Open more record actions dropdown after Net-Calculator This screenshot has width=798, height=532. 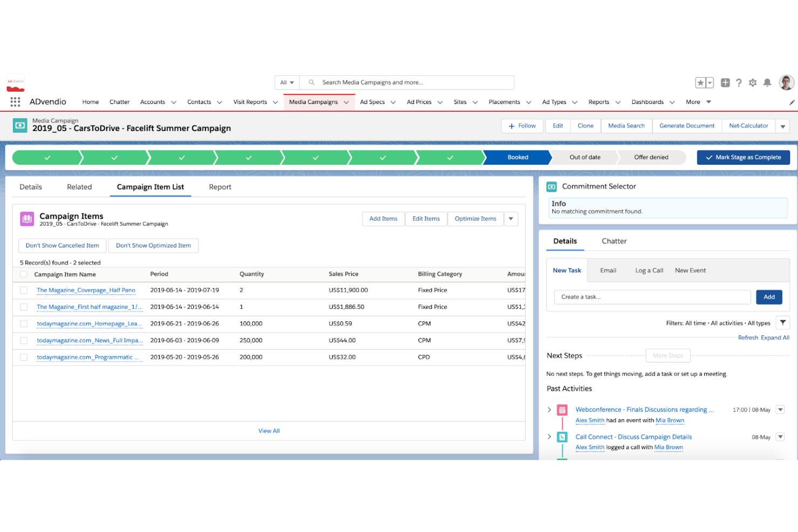[783, 126]
